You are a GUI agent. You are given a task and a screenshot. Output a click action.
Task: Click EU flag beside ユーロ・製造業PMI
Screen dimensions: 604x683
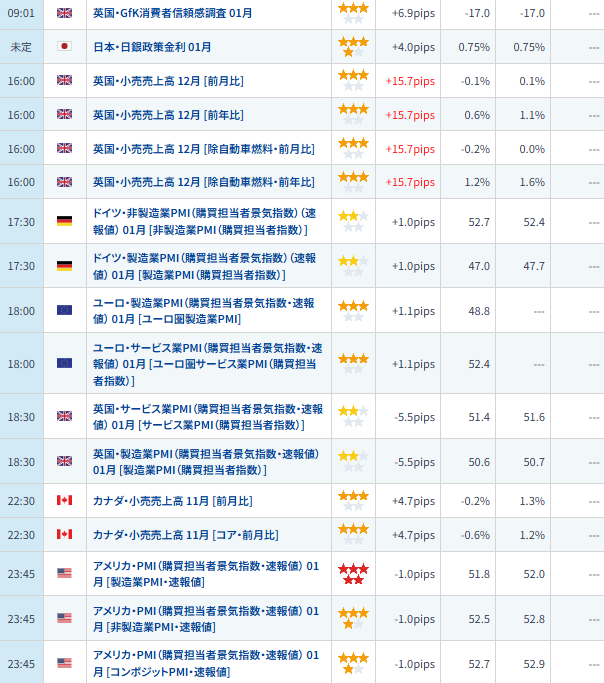[x=64, y=310]
